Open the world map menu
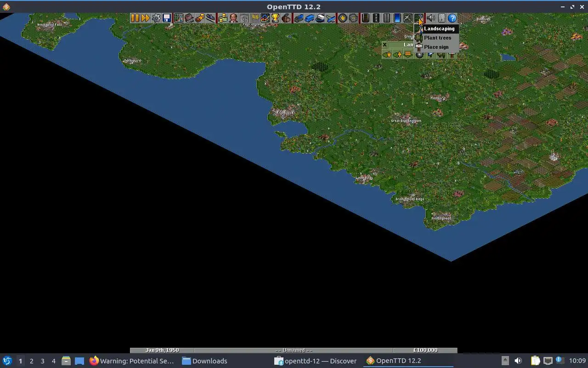Image resolution: width=588 pixels, height=368 pixels. 178,18
